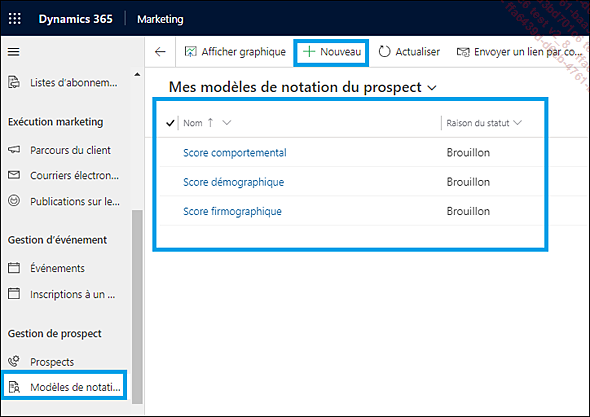This screenshot has width=590, height=417.
Task: Expand the Mes modèles de notation view selector
Action: [432, 88]
